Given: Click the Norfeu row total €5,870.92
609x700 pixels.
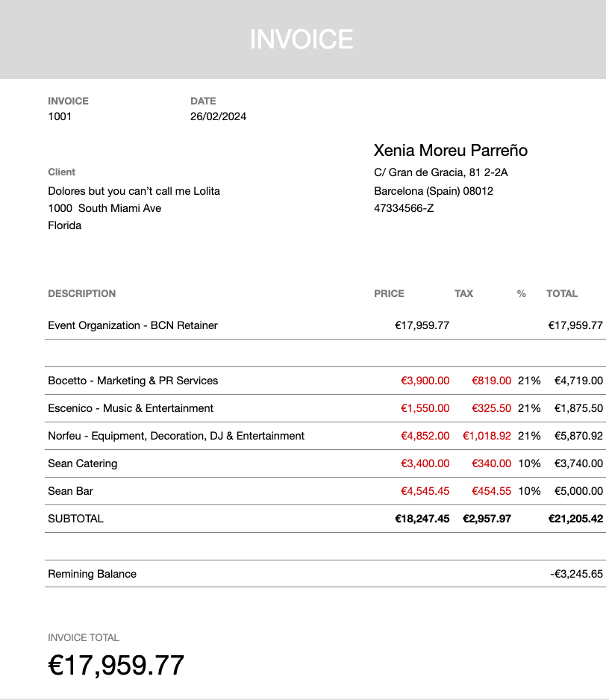Looking at the screenshot, I should tap(578, 436).
